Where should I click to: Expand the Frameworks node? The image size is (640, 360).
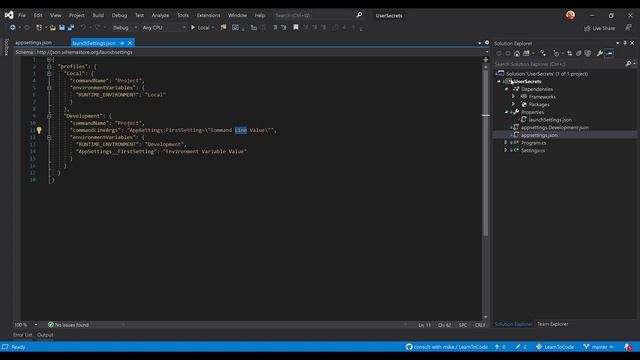514,97
